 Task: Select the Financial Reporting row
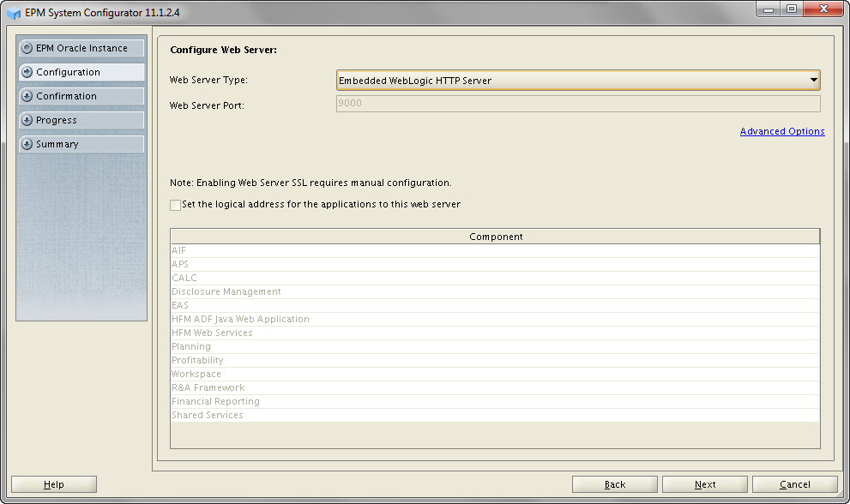495,402
